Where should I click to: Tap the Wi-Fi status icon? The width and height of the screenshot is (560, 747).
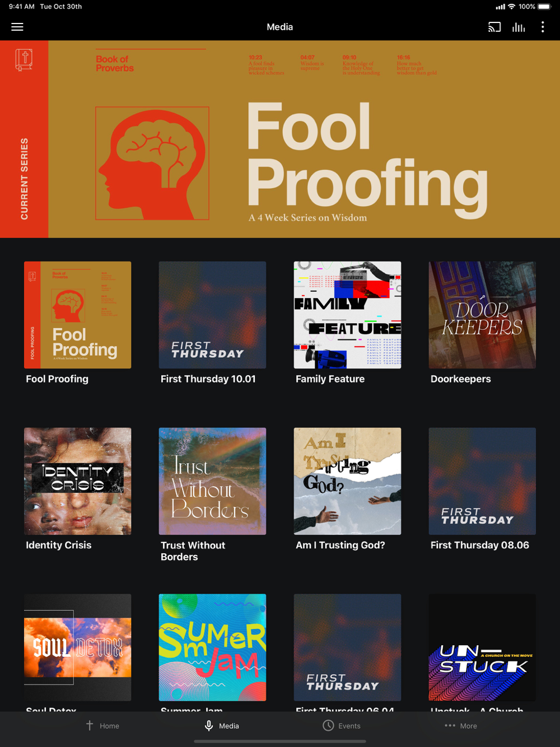(511, 7)
